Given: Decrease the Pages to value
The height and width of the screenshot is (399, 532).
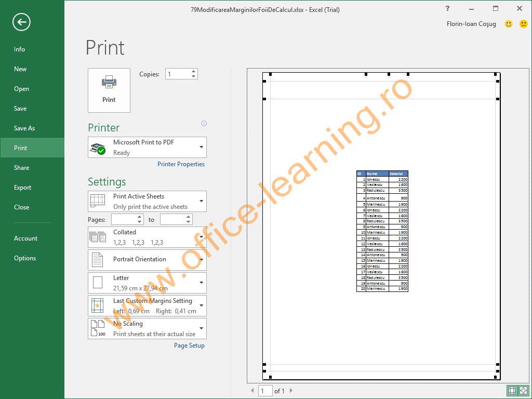Looking at the screenshot, I should coord(189,222).
